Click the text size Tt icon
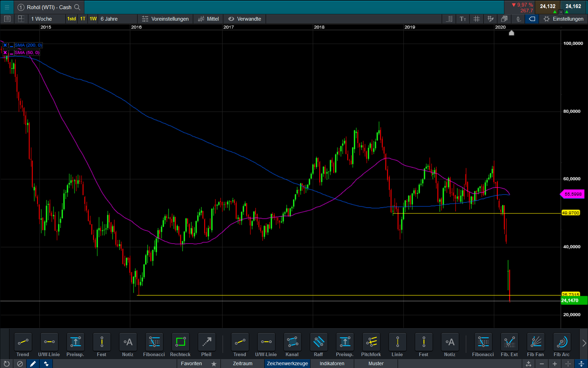The image size is (588, 368). click(x=463, y=19)
